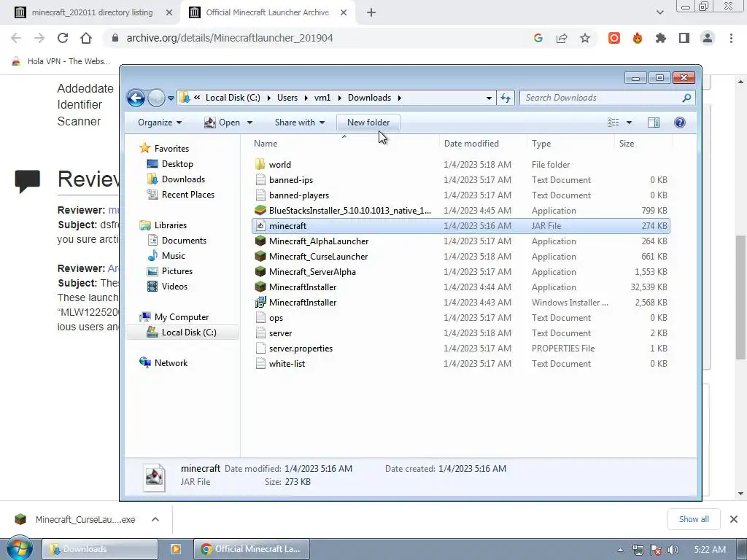The width and height of the screenshot is (747, 560).
Task: Open the Music library
Action: 173,256
